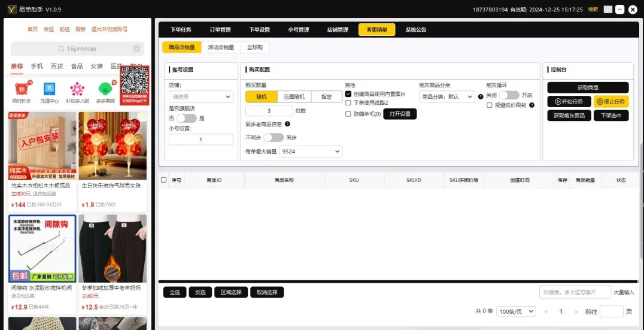Open the 充值中心 recharge icon
644x330 pixels.
tap(49, 90)
